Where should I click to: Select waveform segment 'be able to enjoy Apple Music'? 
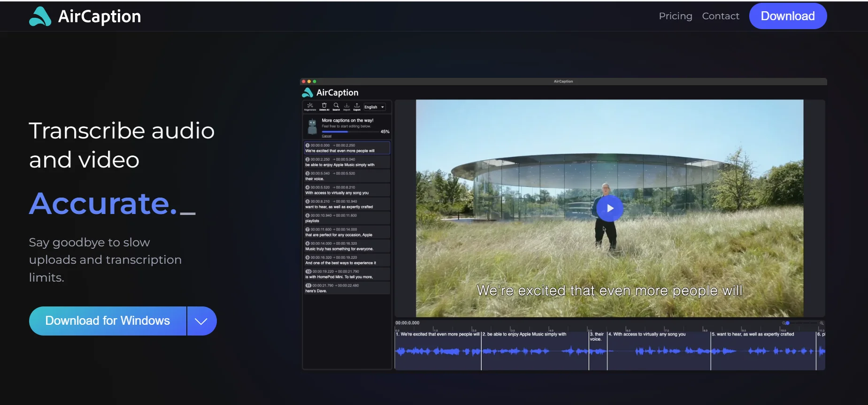tap(534, 350)
